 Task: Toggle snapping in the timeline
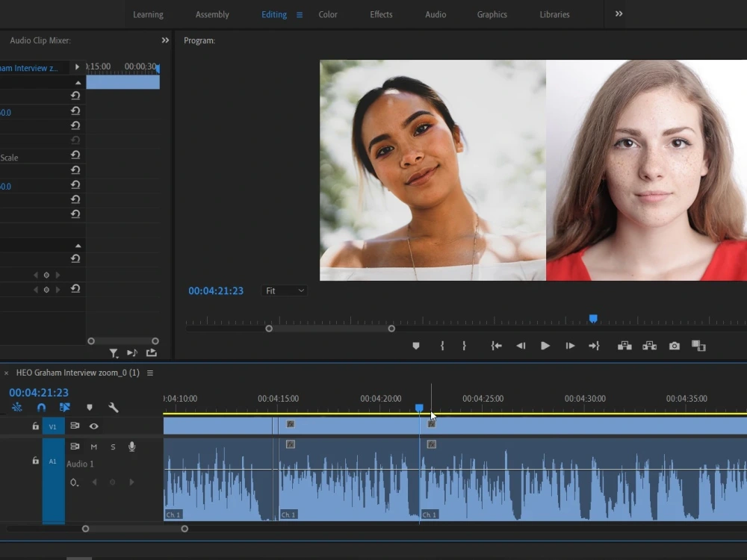coord(41,407)
